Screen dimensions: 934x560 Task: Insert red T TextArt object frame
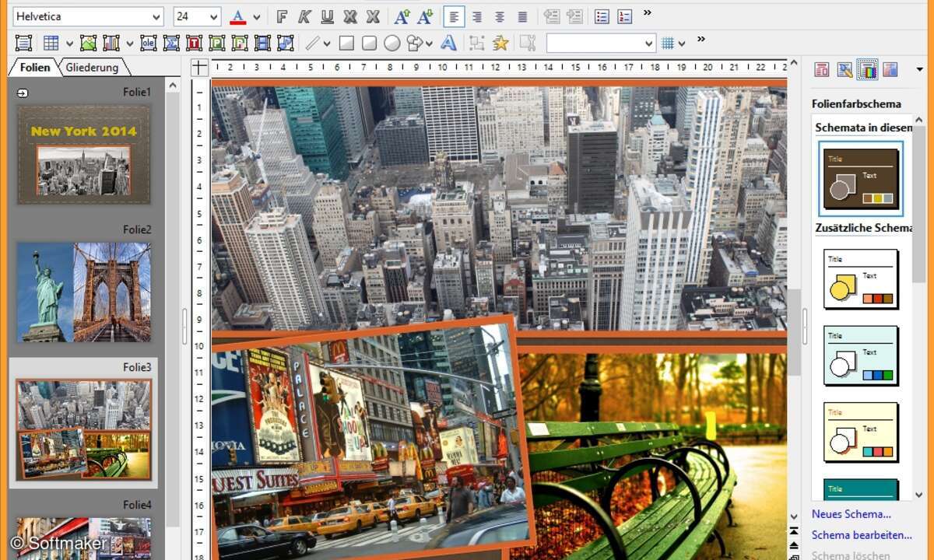(194, 44)
